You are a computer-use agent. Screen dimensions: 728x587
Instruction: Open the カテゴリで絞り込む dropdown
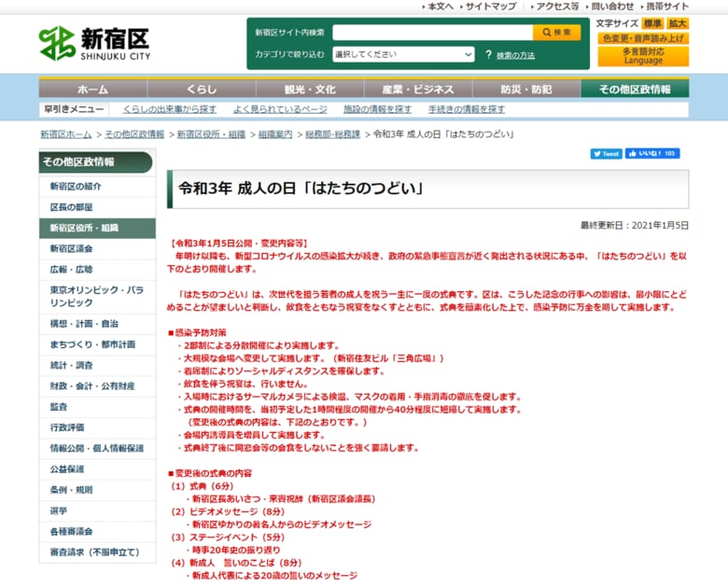point(403,54)
